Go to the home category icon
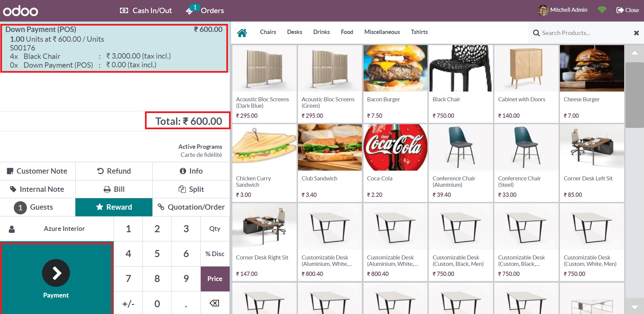Viewport: 644px width, 314px height. (x=242, y=33)
